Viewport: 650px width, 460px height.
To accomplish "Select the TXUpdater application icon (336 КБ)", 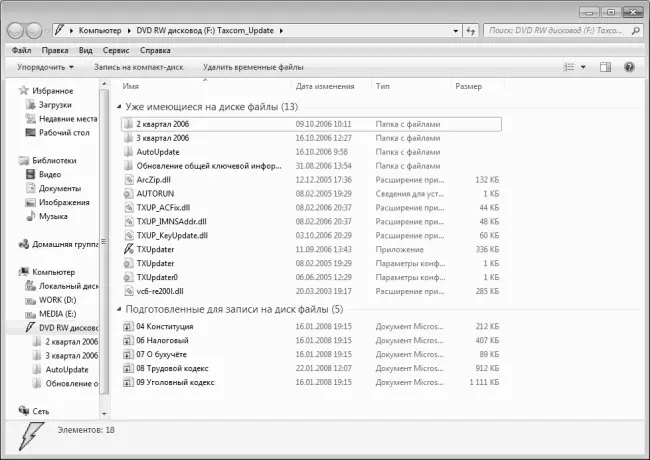I will click(129, 249).
